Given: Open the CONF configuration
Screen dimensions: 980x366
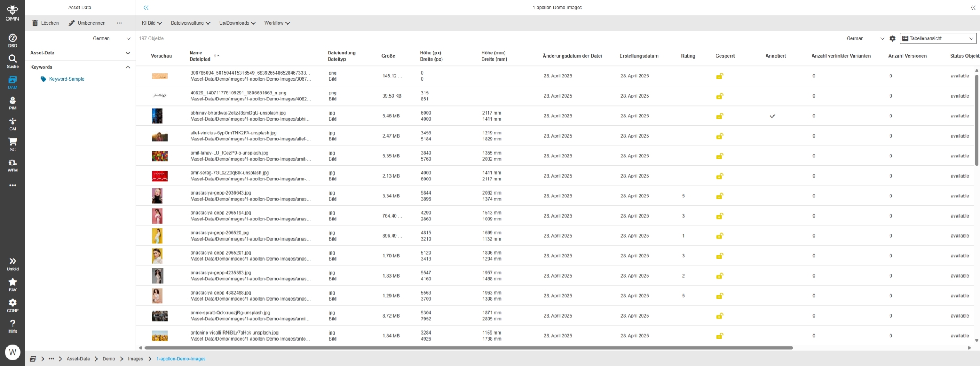Looking at the screenshot, I should click(13, 305).
